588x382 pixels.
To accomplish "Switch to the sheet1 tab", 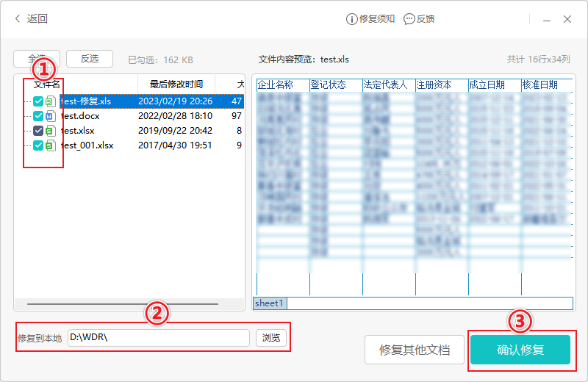I will [270, 303].
